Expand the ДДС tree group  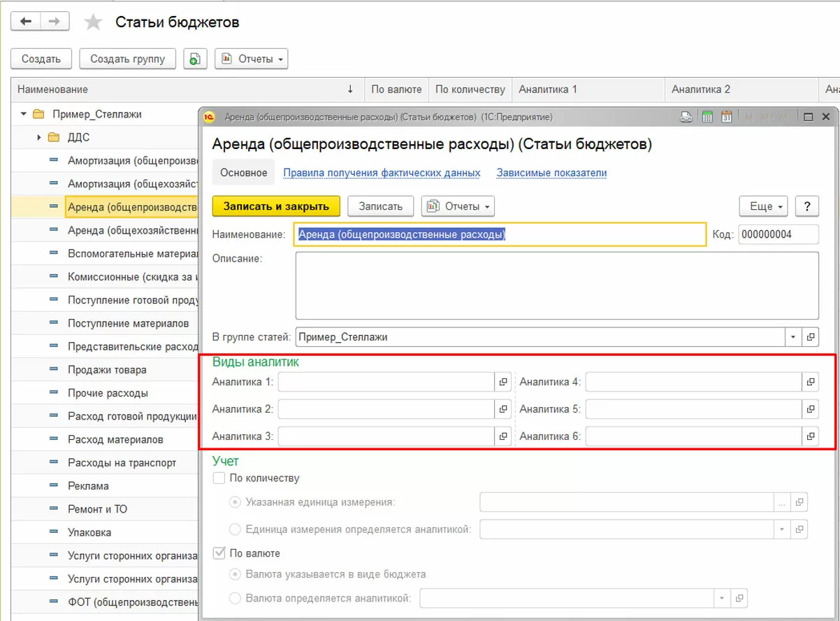39,137
